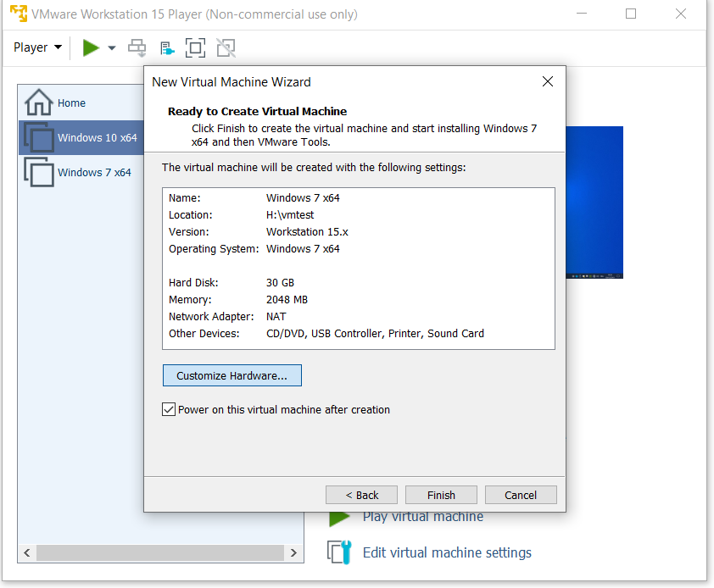Click Send Ctrl+Alt+Del toolbar icon

coord(137,47)
